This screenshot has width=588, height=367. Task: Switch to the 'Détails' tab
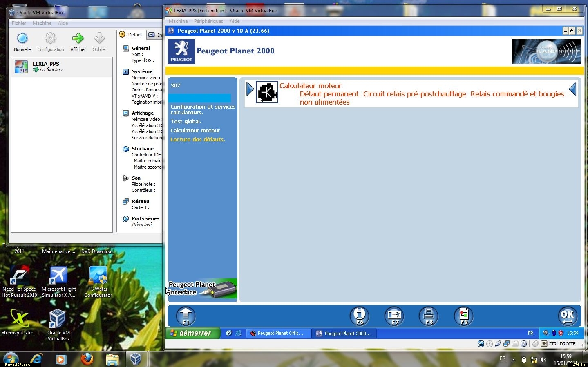(131, 35)
